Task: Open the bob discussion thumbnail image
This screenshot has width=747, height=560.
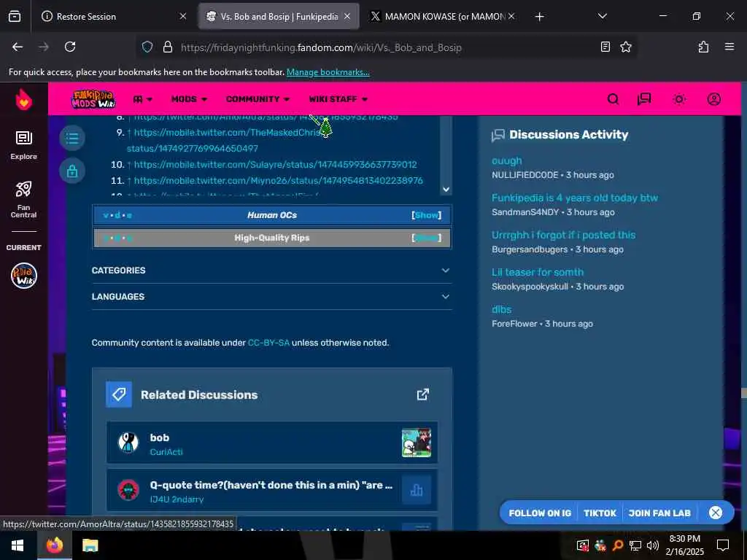Action: pyautogui.click(x=417, y=443)
